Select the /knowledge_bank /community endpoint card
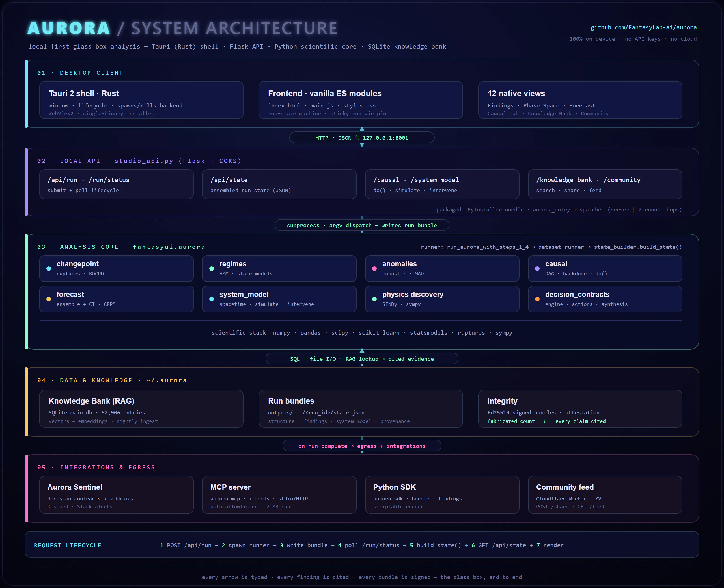This screenshot has height=588, width=724. [605, 184]
